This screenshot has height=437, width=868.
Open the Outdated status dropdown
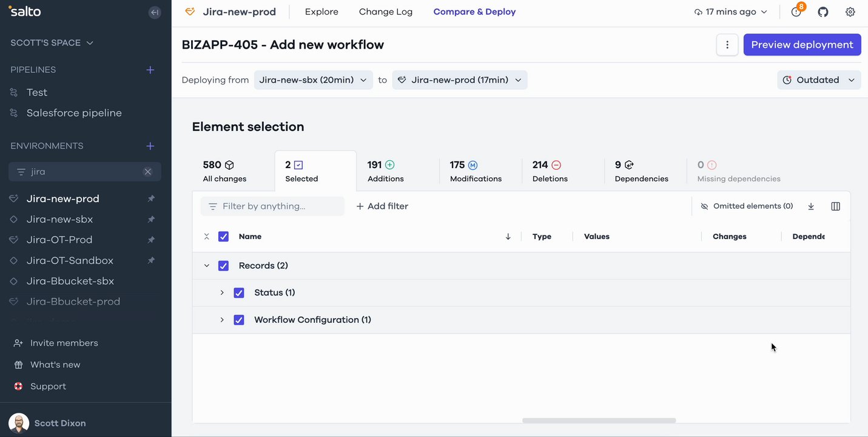point(819,80)
